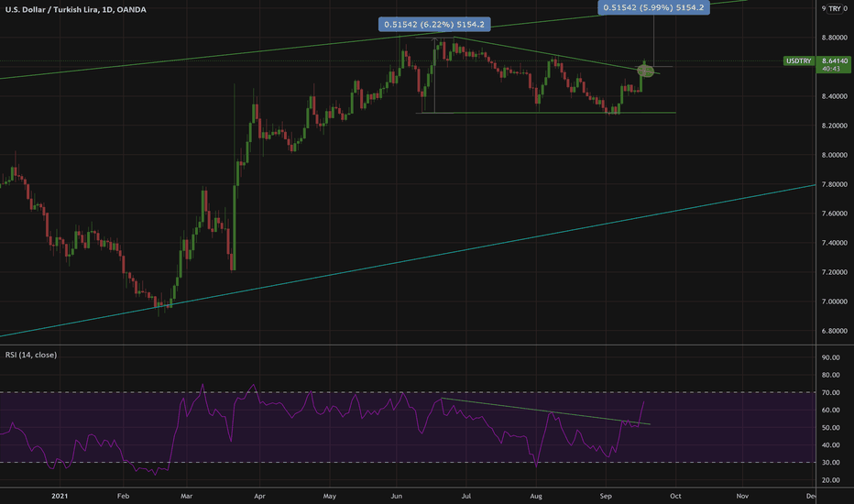Click the 7.40000 price axis label

click(x=834, y=243)
